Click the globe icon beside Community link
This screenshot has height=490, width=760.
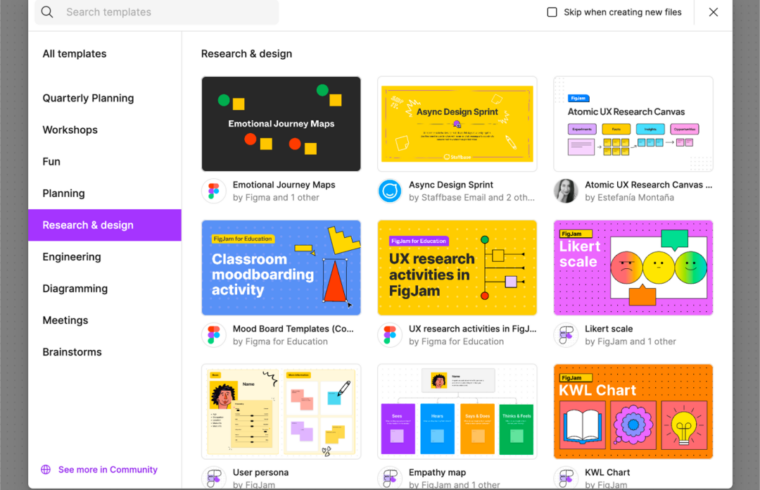(x=46, y=470)
